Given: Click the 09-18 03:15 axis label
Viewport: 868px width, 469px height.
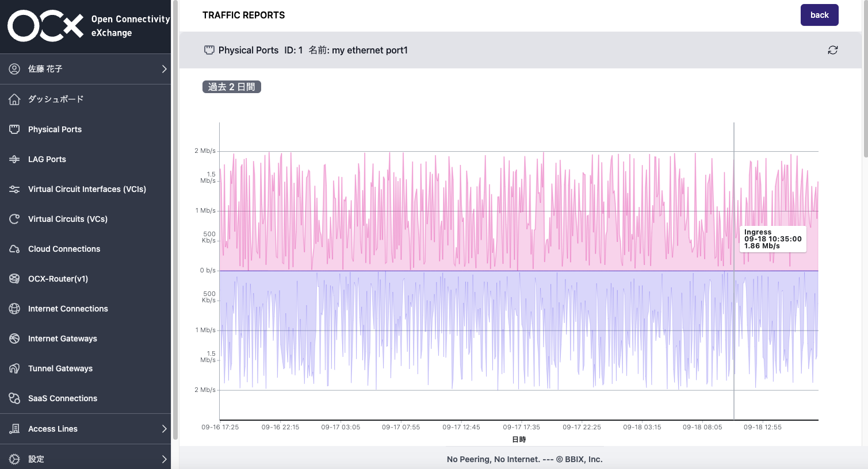Looking at the screenshot, I should coord(642,427).
